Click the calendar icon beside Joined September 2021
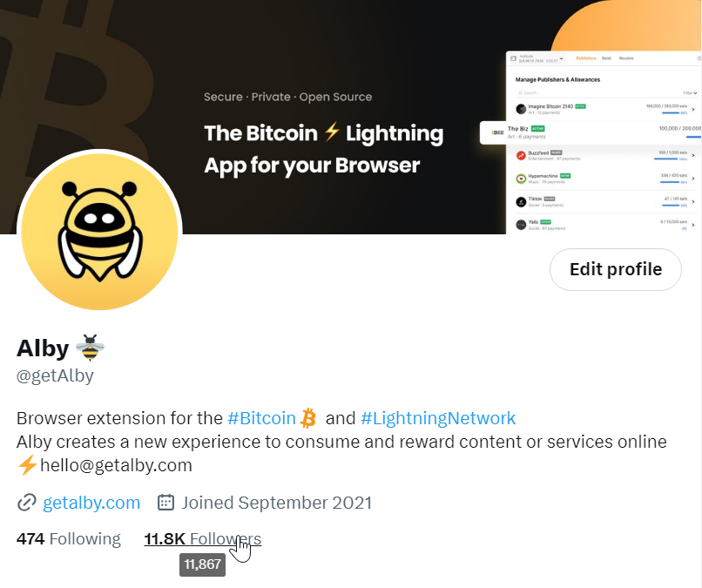 click(165, 503)
